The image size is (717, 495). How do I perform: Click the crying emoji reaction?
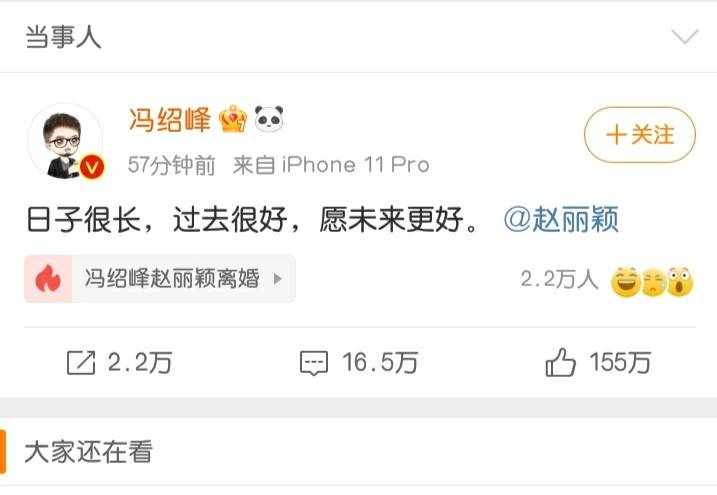[x=654, y=283]
